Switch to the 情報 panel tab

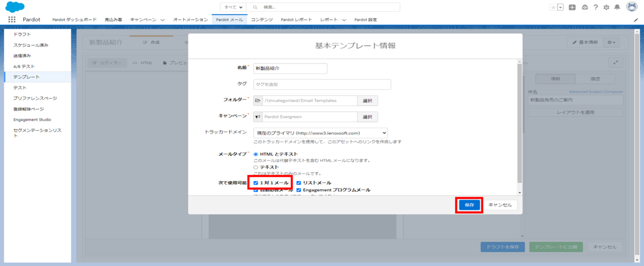click(x=555, y=79)
